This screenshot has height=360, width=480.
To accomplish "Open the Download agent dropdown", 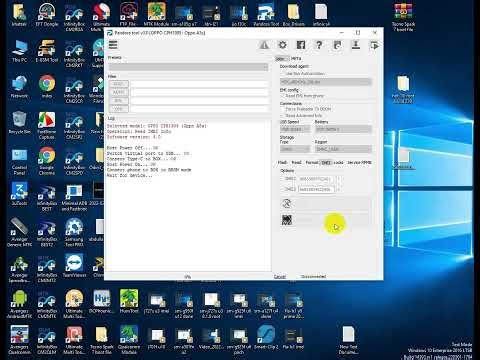I will click(325, 82).
